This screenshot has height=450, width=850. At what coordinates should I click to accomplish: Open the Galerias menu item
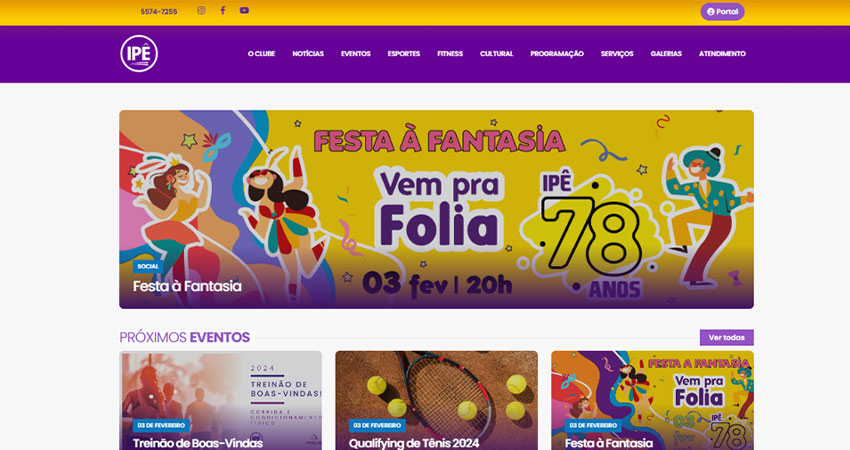pos(666,54)
